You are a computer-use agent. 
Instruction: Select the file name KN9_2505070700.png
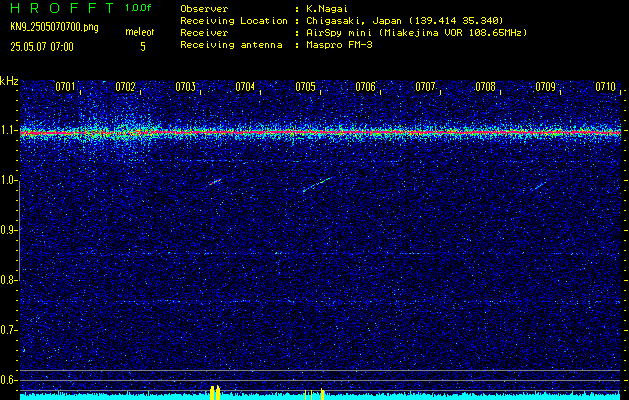54,27
